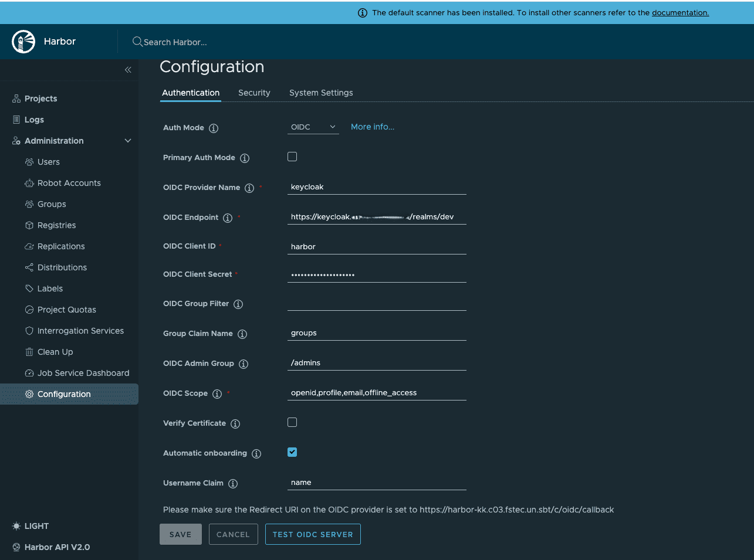The height and width of the screenshot is (560, 754).
Task: Click the info icon beside Primary Auth Mode
Action: 245,158
